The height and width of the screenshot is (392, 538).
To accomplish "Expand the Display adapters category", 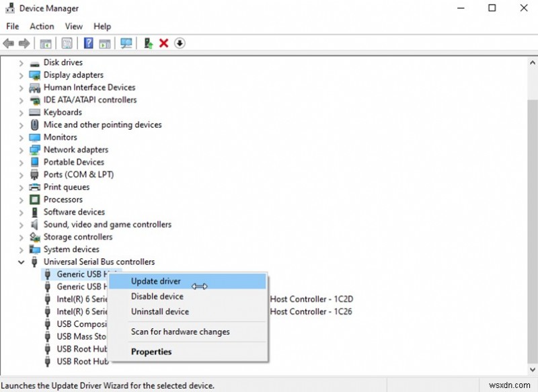I will (x=20, y=75).
